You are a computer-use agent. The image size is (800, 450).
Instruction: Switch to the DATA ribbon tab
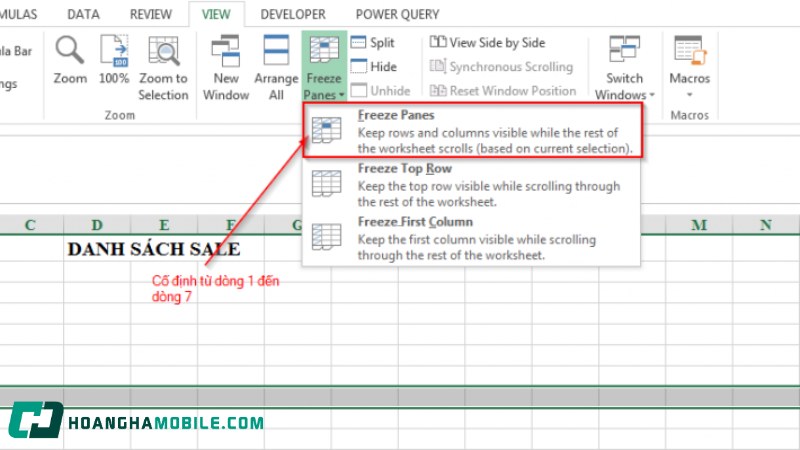[x=83, y=14]
